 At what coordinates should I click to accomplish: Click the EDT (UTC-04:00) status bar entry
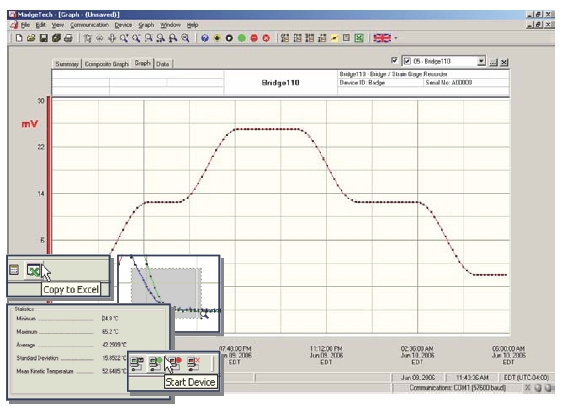526,378
